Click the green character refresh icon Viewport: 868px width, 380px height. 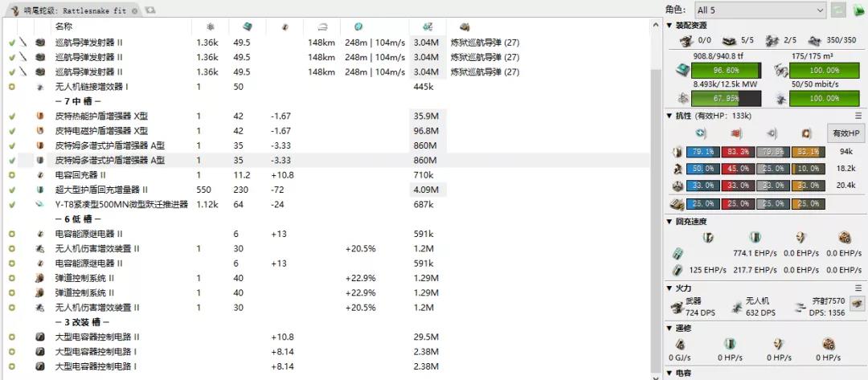(839, 10)
